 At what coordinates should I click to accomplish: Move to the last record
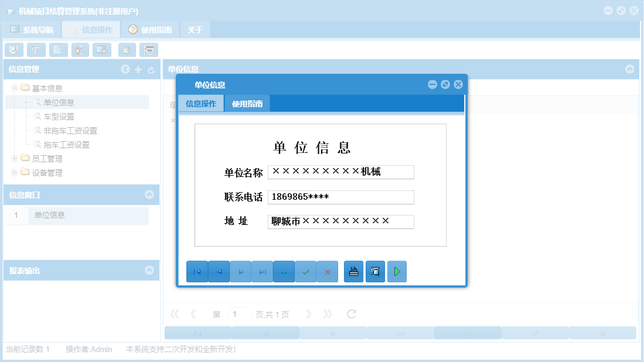tap(262, 271)
